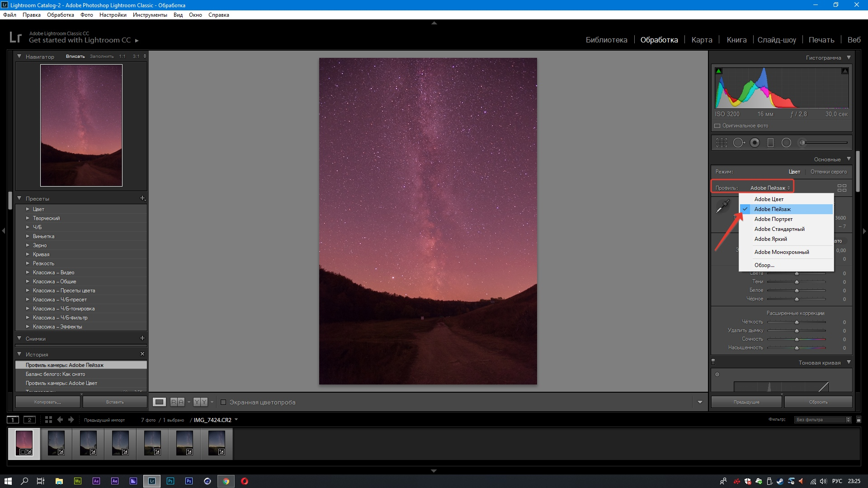The height and width of the screenshot is (488, 868).
Task: Select the Radial Filter tool
Action: tap(787, 143)
